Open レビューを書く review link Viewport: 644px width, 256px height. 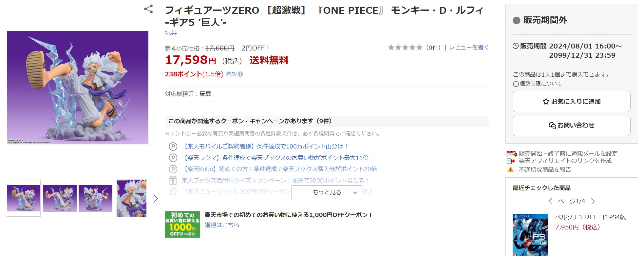point(469,48)
